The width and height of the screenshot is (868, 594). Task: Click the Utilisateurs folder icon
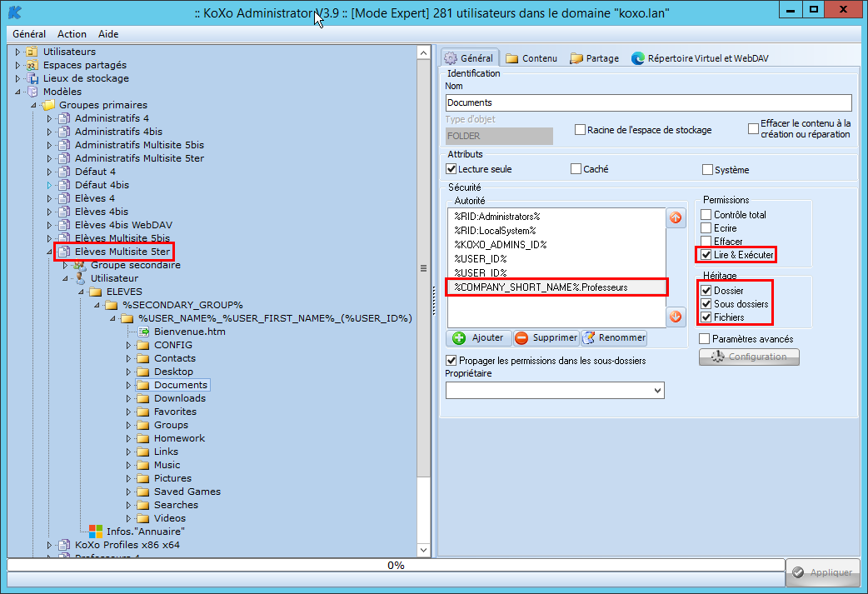click(32, 52)
